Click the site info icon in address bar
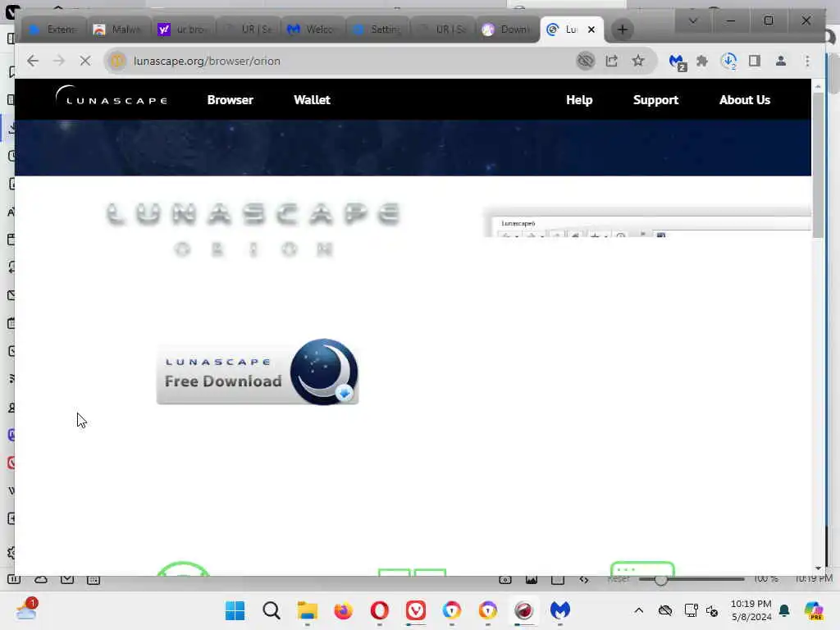This screenshot has height=630, width=840. point(117,61)
